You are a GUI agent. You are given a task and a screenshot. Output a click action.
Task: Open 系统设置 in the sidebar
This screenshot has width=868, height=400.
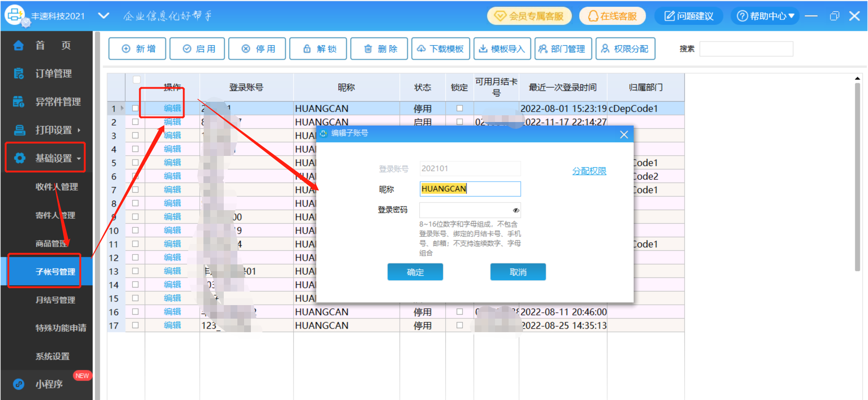52,357
